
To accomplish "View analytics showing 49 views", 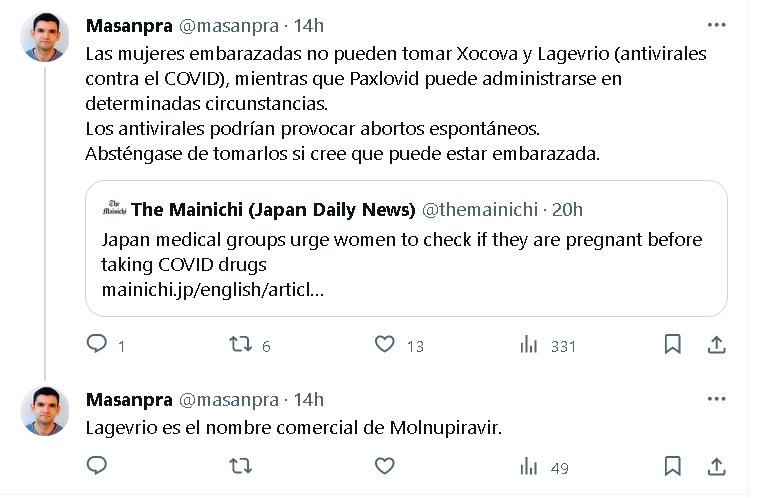I will [530, 466].
